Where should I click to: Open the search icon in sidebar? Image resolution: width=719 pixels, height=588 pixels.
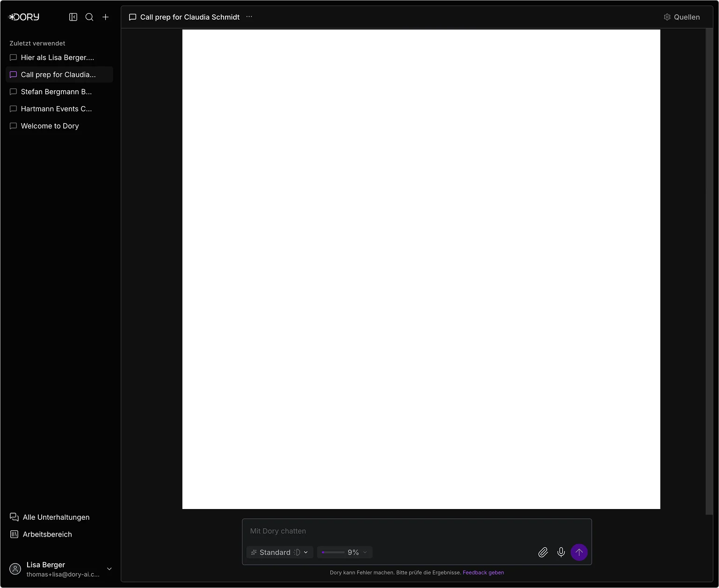[x=89, y=17]
